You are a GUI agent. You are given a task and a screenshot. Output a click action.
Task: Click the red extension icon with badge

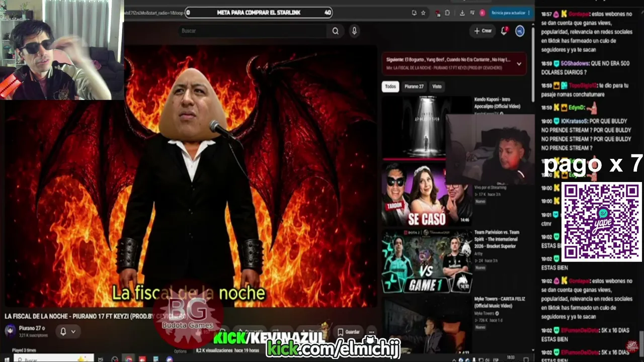(438, 13)
